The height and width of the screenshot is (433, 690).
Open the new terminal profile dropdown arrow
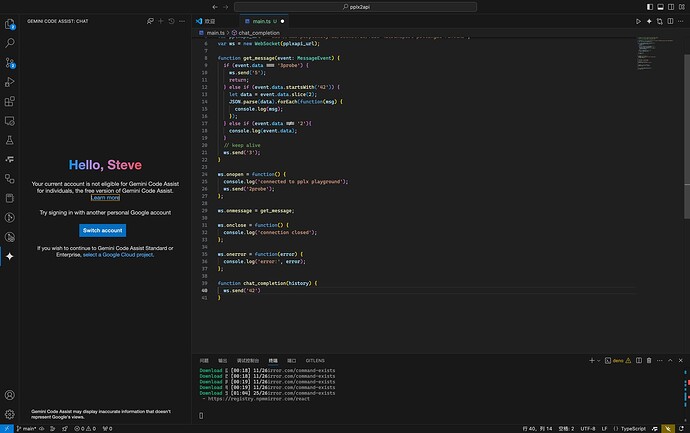[x=598, y=361]
